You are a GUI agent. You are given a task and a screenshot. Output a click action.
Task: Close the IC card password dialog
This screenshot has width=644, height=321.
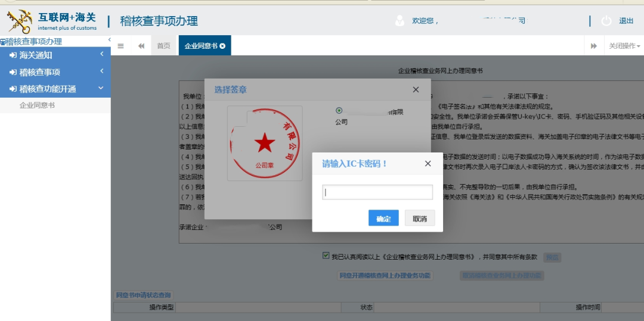coord(428,164)
